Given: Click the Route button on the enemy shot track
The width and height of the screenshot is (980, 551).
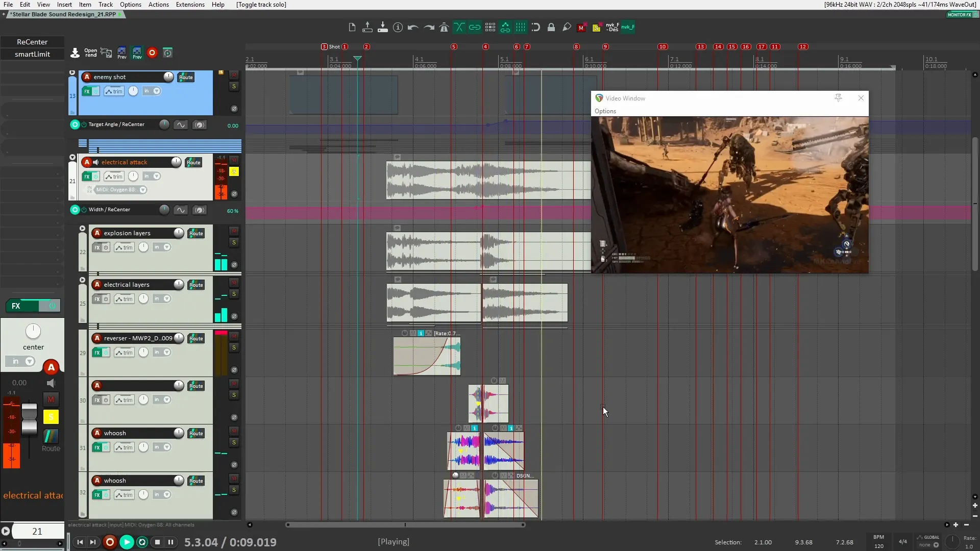Looking at the screenshot, I should [x=186, y=77].
